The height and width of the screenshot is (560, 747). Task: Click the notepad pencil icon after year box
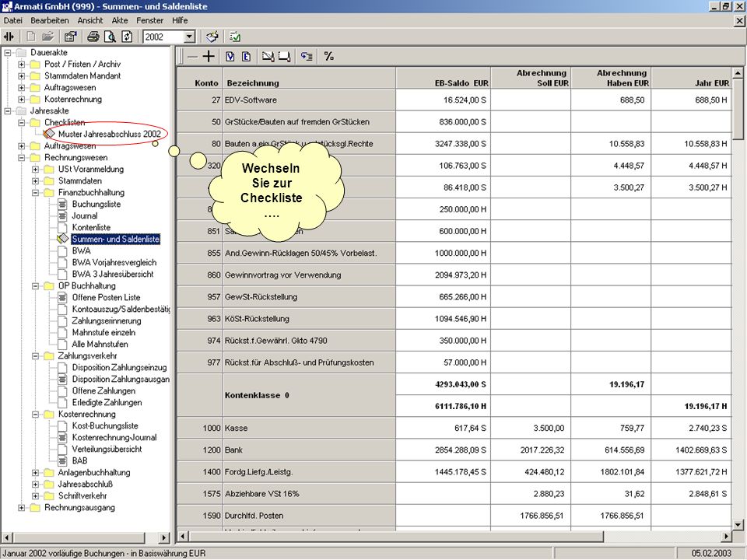[x=212, y=37]
